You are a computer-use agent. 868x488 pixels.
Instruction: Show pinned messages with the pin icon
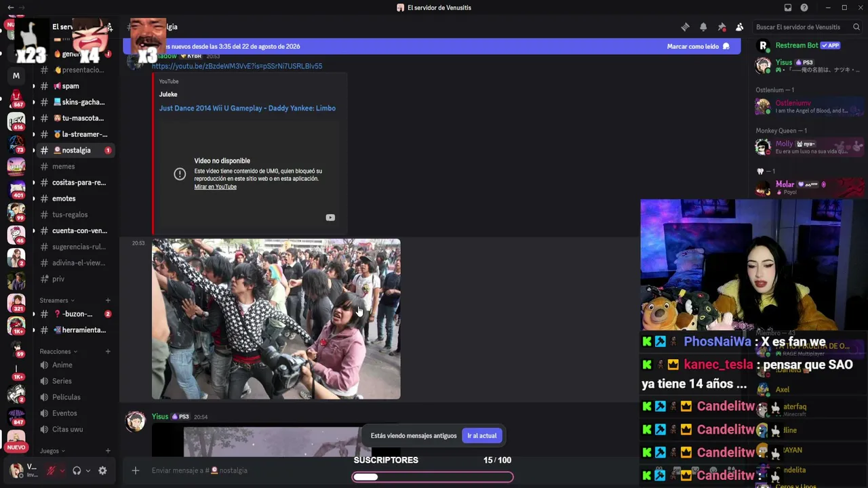[722, 27]
